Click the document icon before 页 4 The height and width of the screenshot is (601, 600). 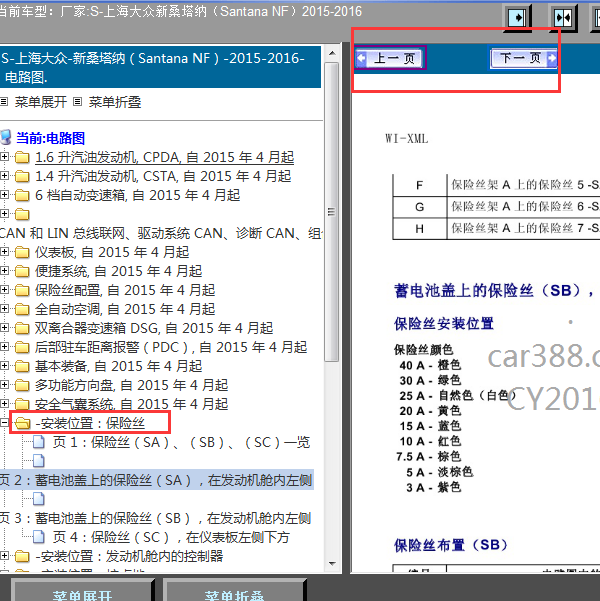click(x=39, y=537)
